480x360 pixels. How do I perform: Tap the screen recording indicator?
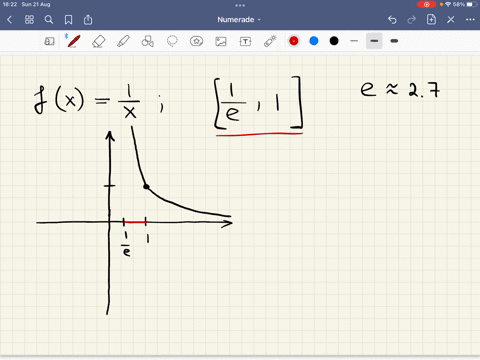click(x=426, y=4)
